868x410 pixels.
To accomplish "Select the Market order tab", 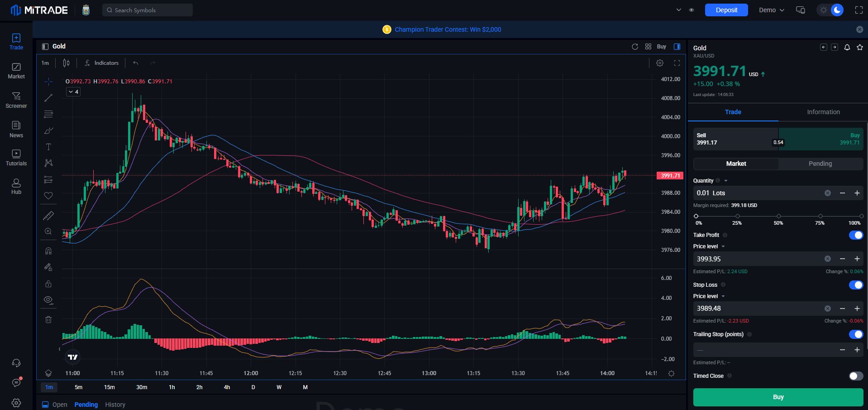I will point(736,164).
